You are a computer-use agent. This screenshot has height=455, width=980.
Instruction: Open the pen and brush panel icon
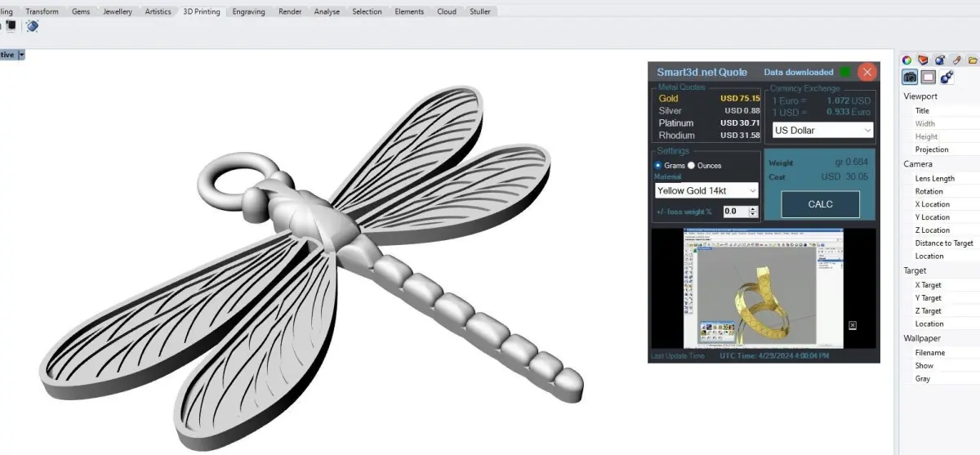(956, 60)
